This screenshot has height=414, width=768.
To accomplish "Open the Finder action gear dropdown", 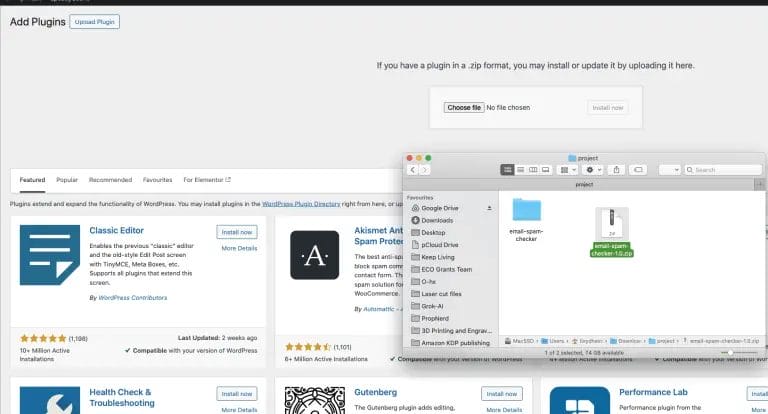I will [x=592, y=169].
